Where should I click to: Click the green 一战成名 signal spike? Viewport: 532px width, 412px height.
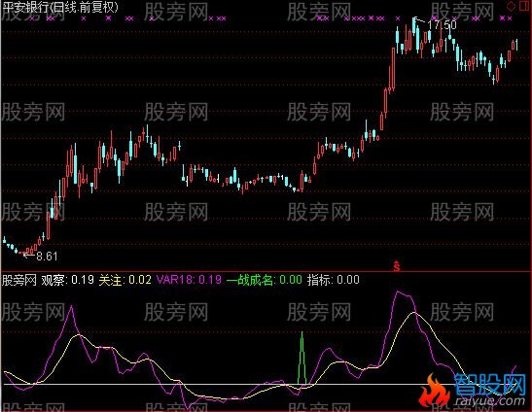pyautogui.click(x=301, y=358)
